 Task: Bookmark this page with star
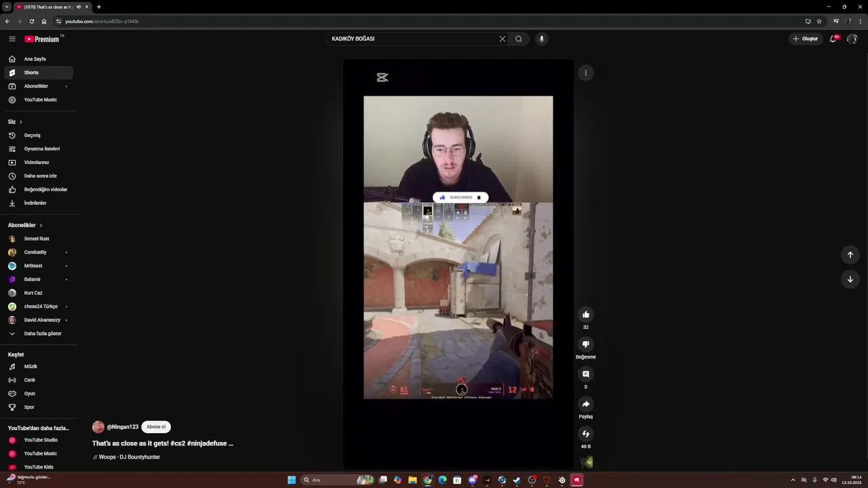pyautogui.click(x=819, y=21)
